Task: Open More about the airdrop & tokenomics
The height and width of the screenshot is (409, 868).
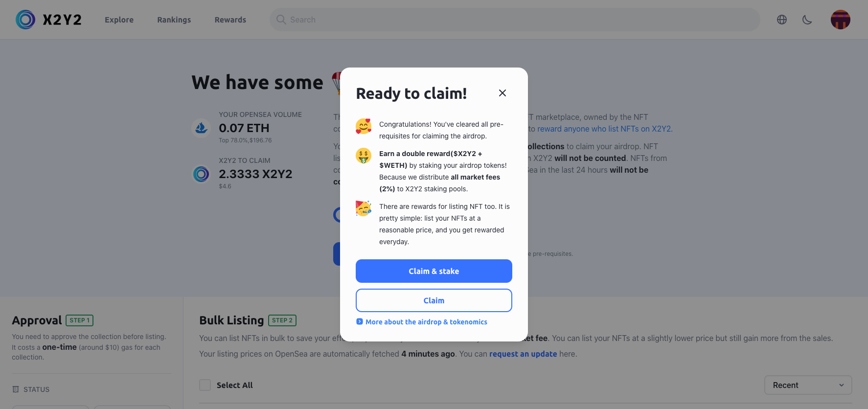Action: [426, 322]
